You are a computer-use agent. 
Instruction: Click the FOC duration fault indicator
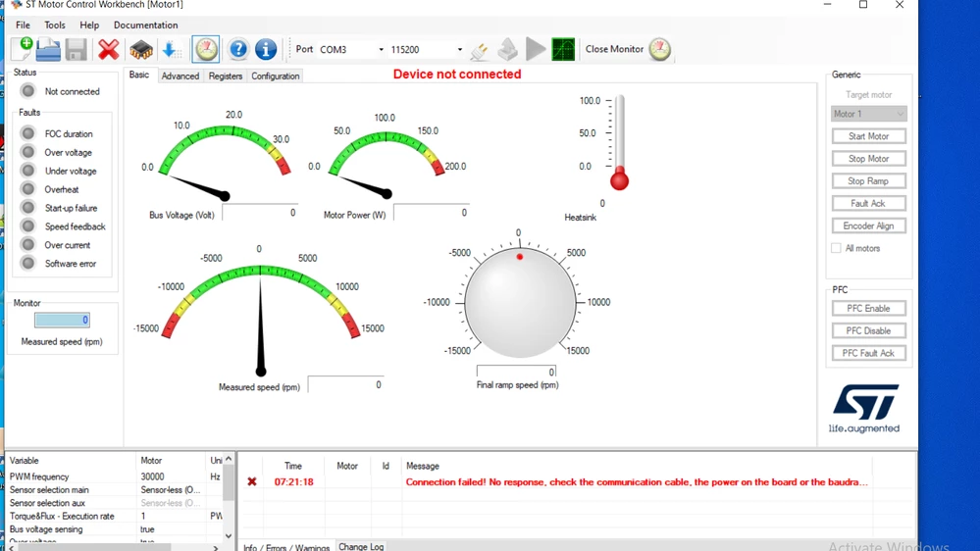28,133
